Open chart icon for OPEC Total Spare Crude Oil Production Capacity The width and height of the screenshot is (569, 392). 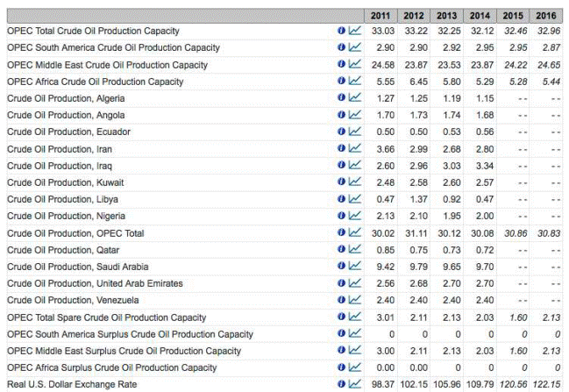(355, 317)
